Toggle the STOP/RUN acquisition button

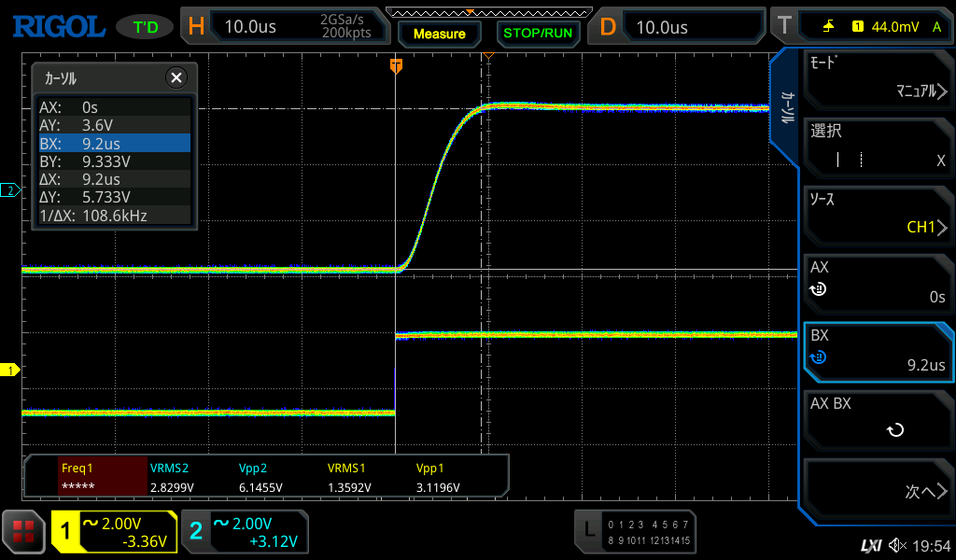coord(537,33)
